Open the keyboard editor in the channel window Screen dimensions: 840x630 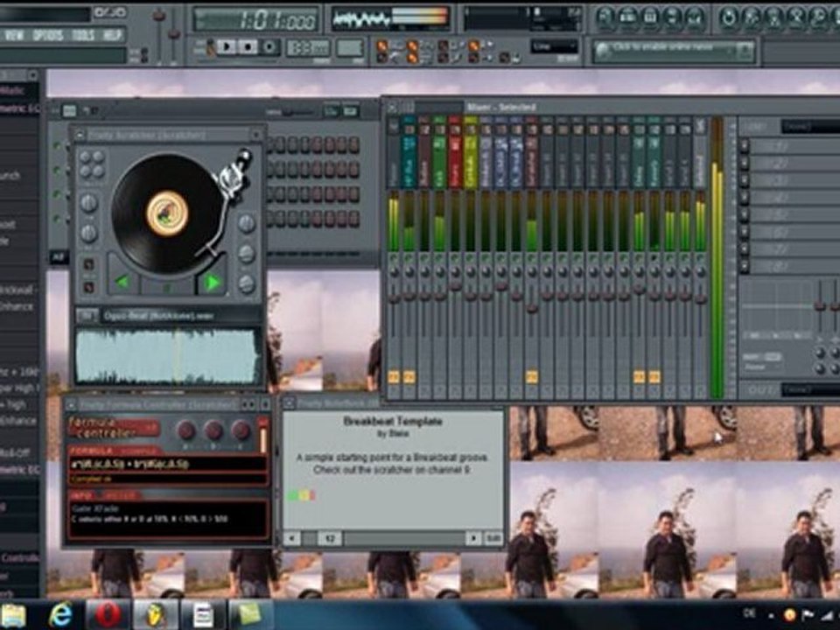350,111
